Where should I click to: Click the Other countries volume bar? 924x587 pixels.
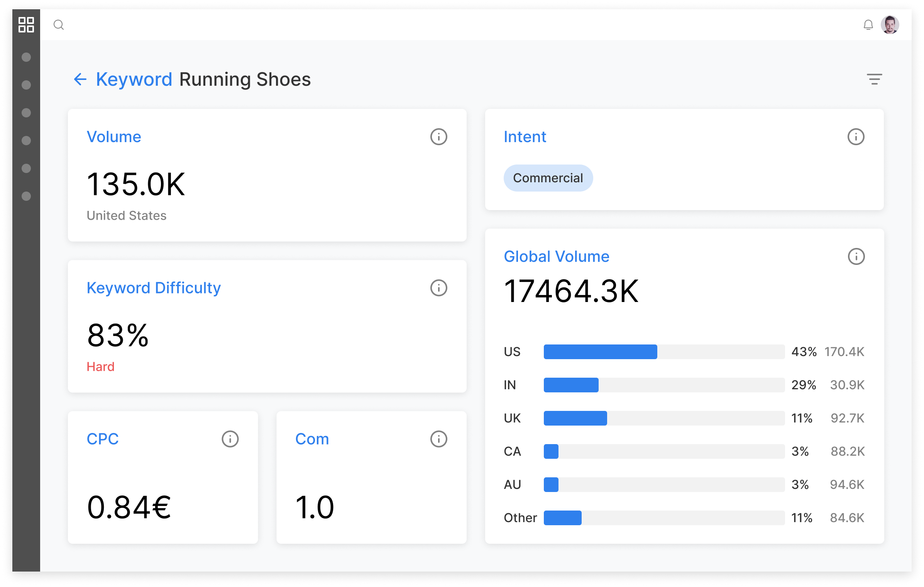click(664, 518)
